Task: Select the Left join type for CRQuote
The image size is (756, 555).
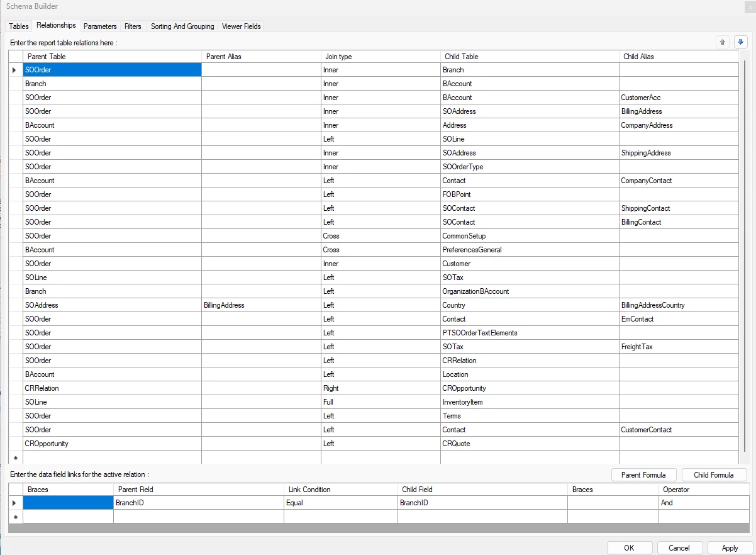Action: pos(381,444)
